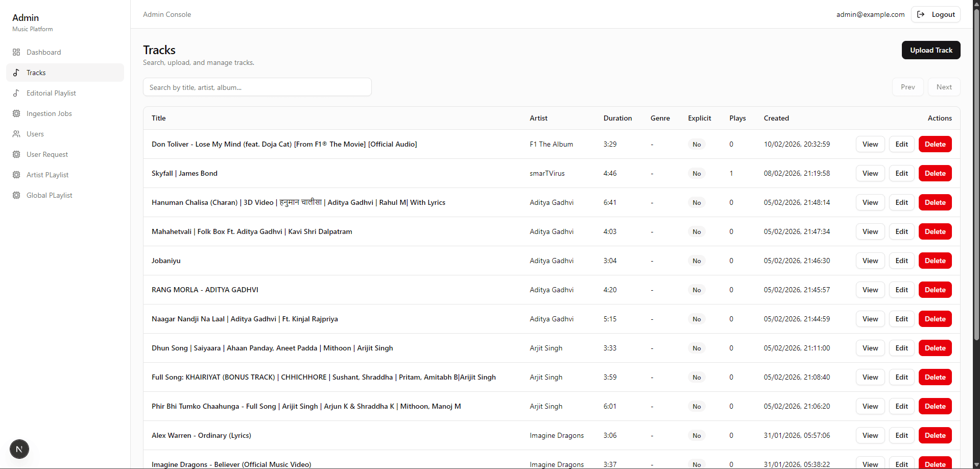Click the Next pagination button
This screenshot has width=980, height=469.
click(x=944, y=87)
